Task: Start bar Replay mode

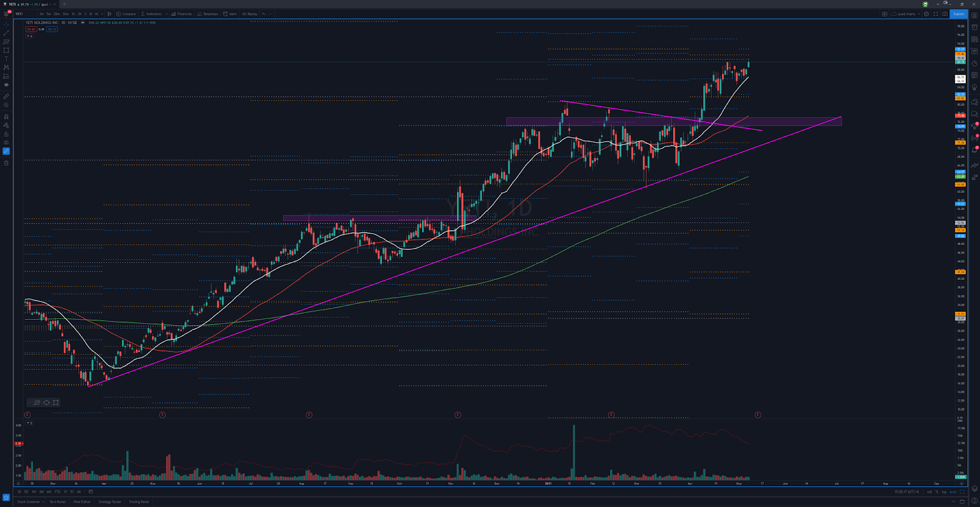Action: [250, 13]
